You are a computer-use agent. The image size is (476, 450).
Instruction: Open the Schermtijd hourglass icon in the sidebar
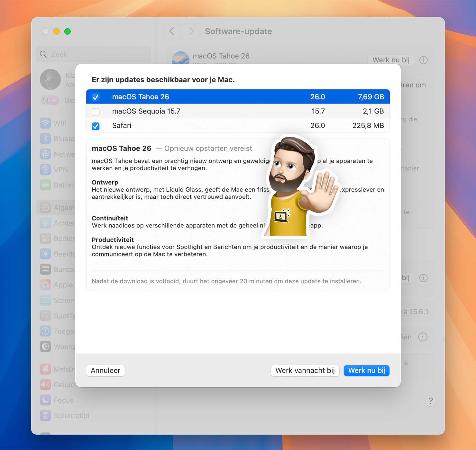coord(45,416)
